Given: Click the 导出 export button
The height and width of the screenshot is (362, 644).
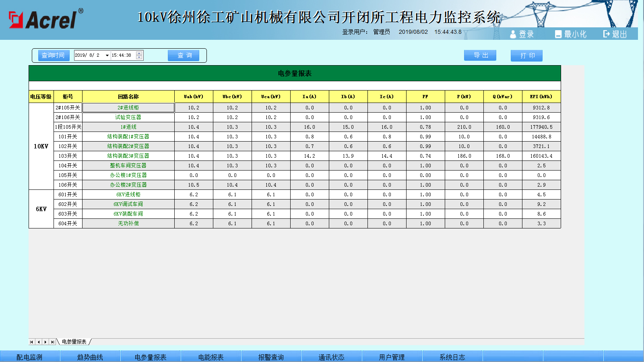Looking at the screenshot, I should click(480, 56).
